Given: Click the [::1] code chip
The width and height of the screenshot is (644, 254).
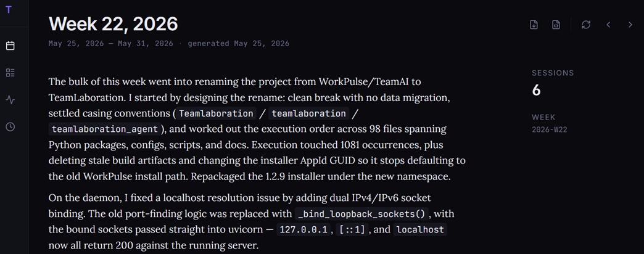Looking at the screenshot, I should click(352, 230).
